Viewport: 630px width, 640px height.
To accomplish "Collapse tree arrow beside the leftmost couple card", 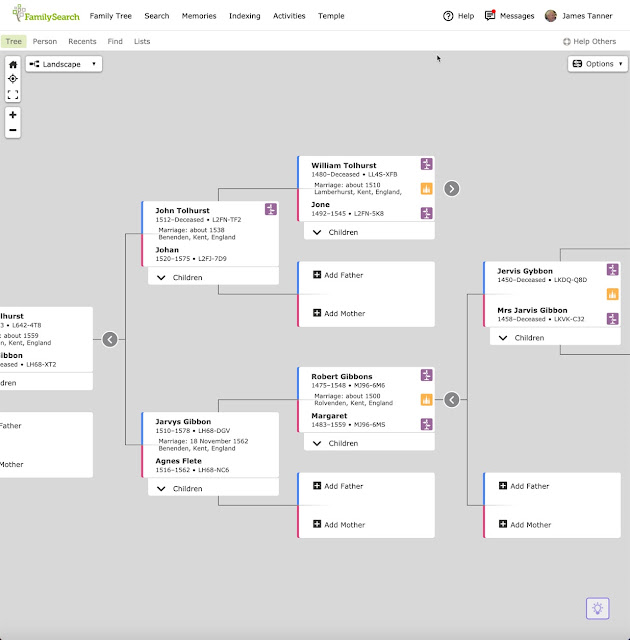I will (x=110, y=339).
